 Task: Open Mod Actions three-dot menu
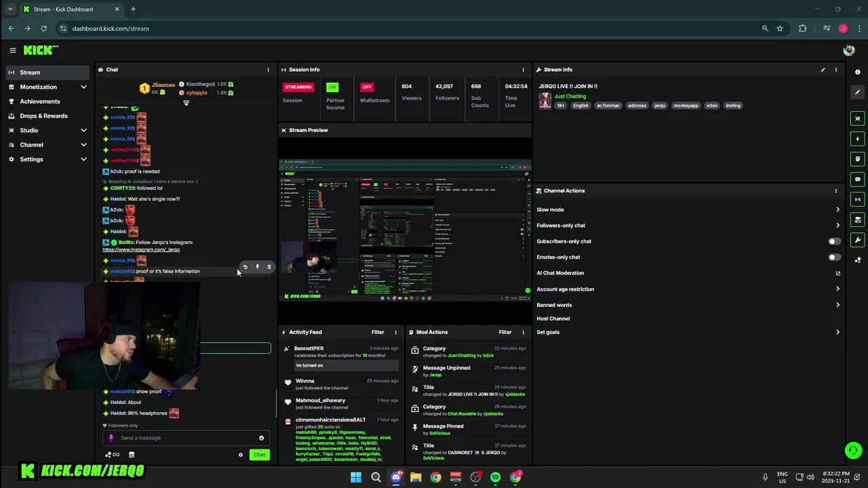coord(523,332)
